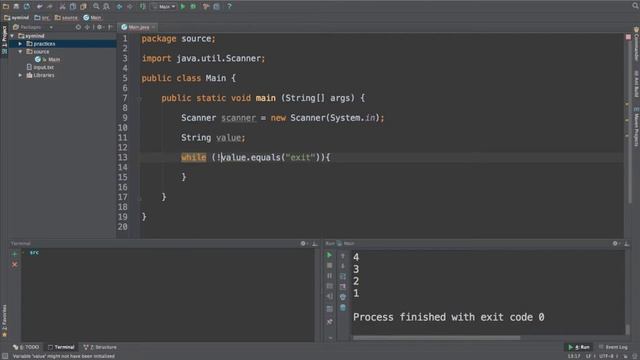Click the Stop square icon in Run panel
Image resolution: width=640 pixels, height=360 pixels.
(x=329, y=265)
